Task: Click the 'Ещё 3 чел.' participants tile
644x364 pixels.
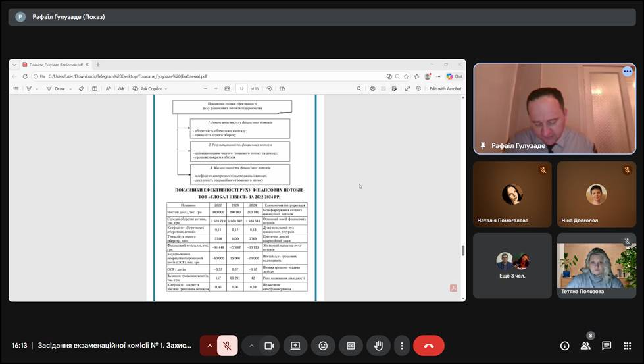Action: (512, 265)
